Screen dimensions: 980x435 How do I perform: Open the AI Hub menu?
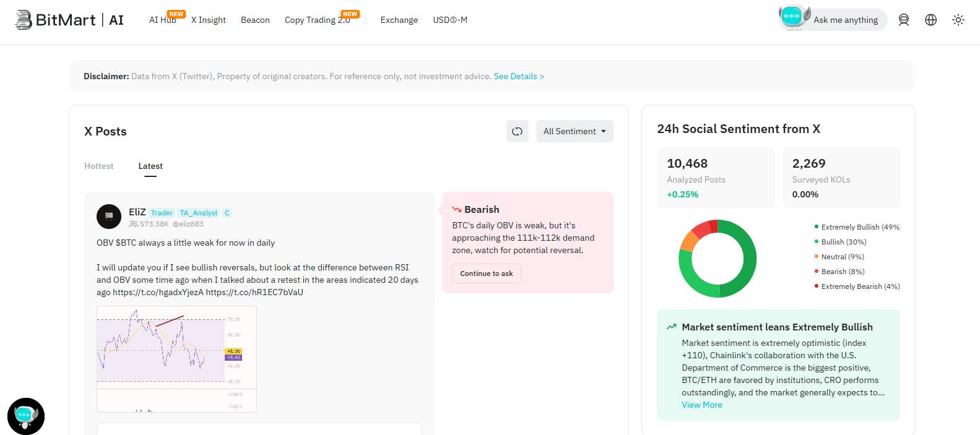pyautogui.click(x=163, y=20)
